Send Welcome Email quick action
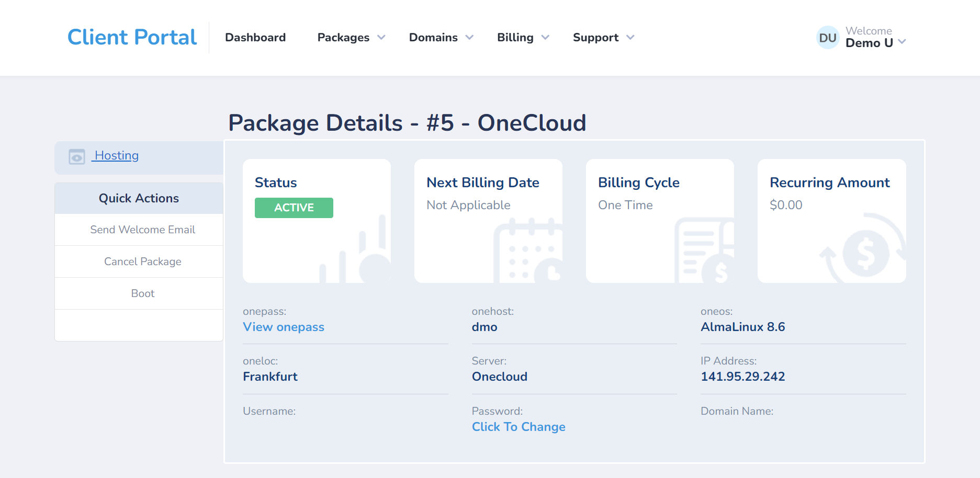Viewport: 980px width, 478px height. (x=142, y=230)
